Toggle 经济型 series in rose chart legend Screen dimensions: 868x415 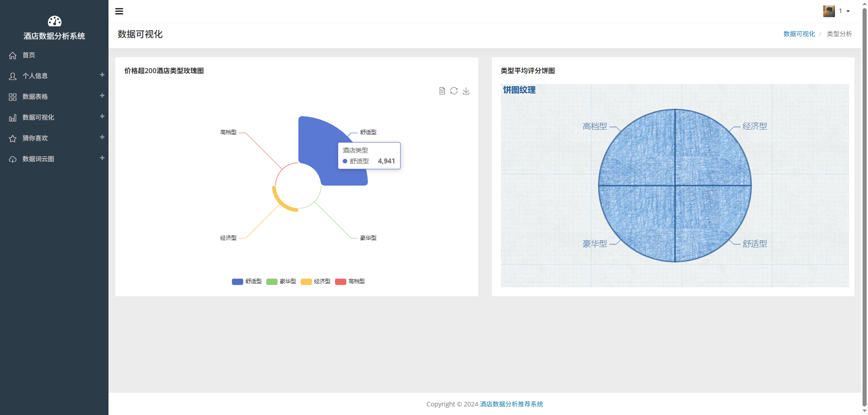[316, 281]
